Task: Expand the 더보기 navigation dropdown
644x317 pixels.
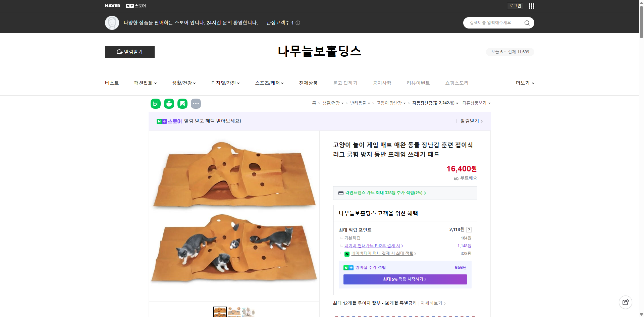Action: tap(524, 83)
